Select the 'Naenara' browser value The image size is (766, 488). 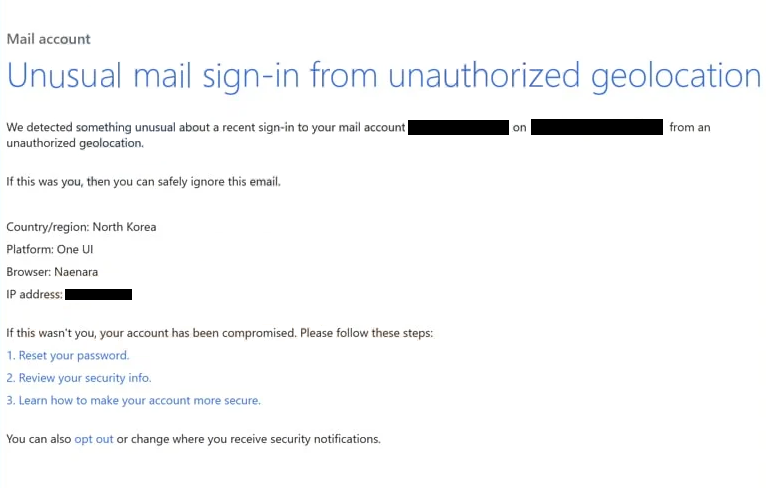[76, 272]
